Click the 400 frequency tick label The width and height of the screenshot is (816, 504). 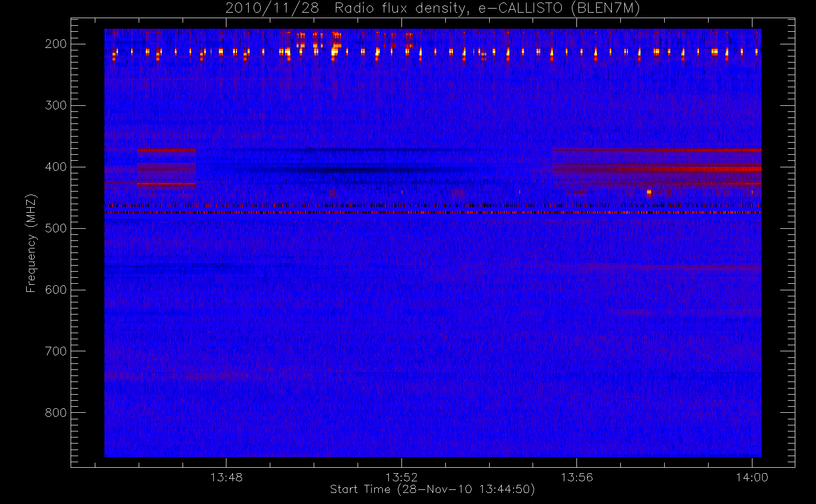click(56, 167)
